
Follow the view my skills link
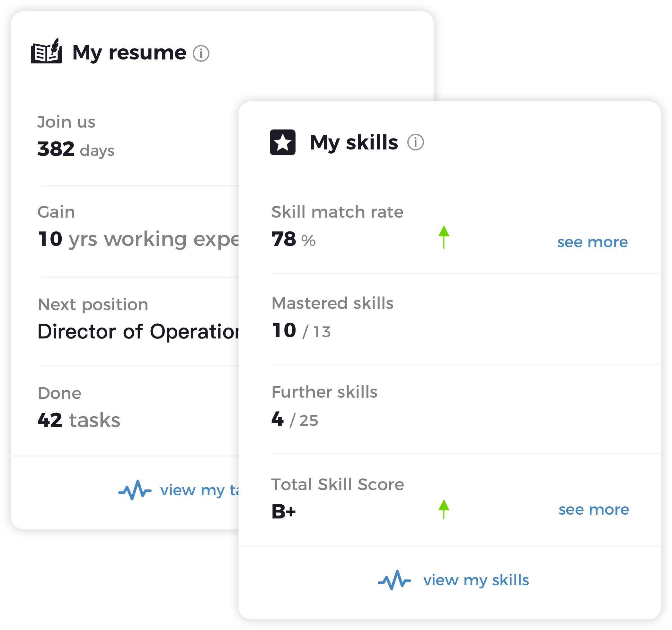(x=476, y=580)
